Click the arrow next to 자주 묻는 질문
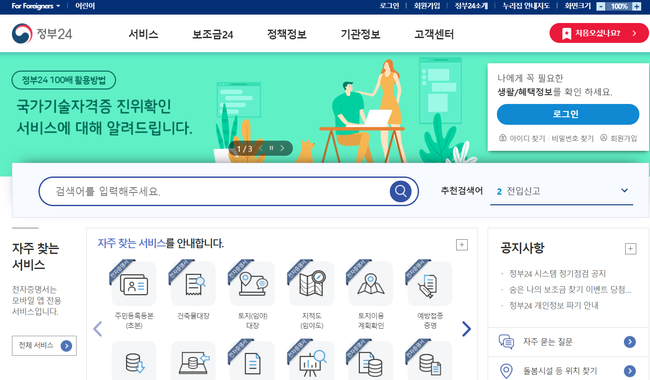The height and width of the screenshot is (380, 650). click(x=630, y=341)
